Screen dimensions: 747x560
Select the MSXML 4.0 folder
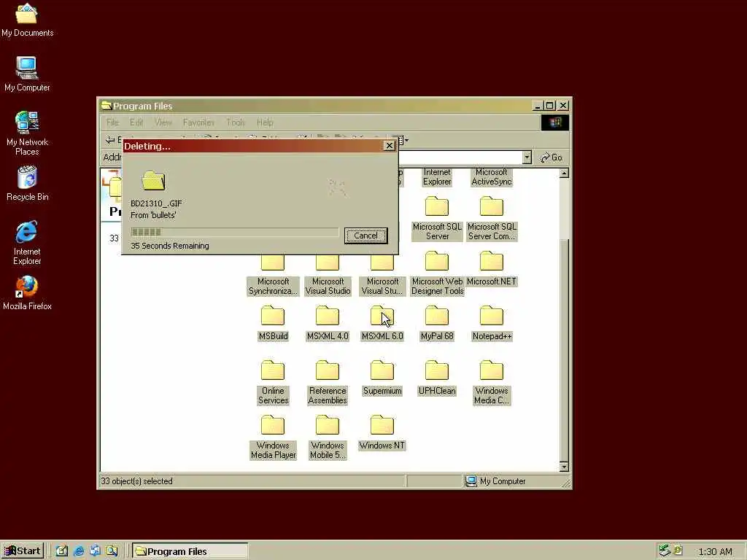coord(328,324)
